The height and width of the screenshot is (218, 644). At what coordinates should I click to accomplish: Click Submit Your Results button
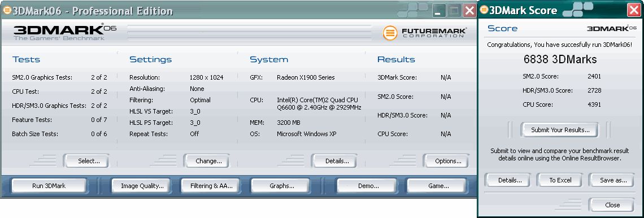(560, 130)
